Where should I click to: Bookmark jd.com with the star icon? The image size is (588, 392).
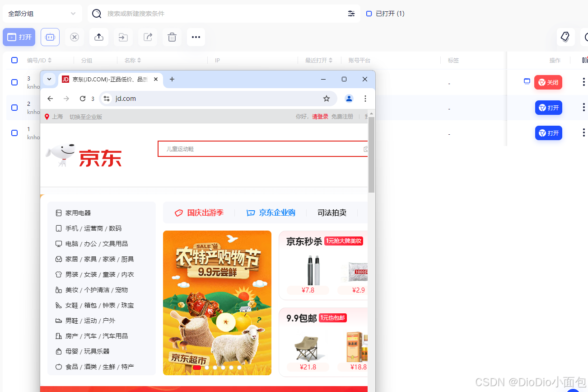pyautogui.click(x=327, y=98)
